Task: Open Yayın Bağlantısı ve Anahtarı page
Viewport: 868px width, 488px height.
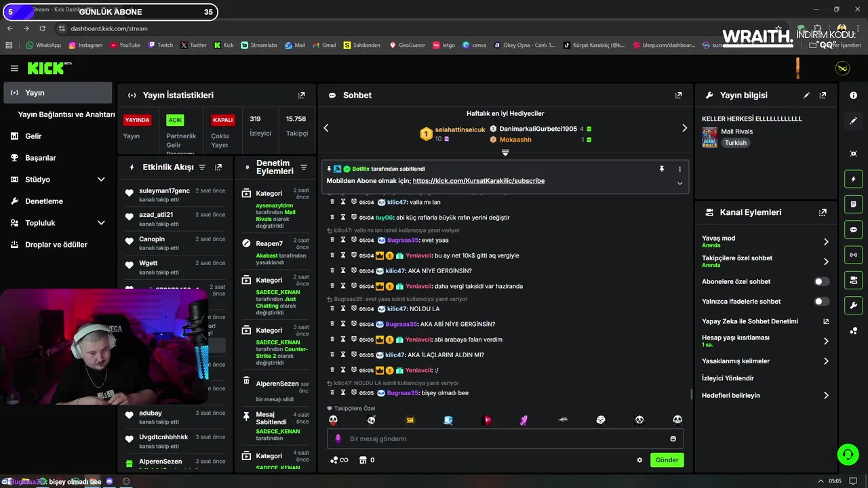Action: [66, 115]
